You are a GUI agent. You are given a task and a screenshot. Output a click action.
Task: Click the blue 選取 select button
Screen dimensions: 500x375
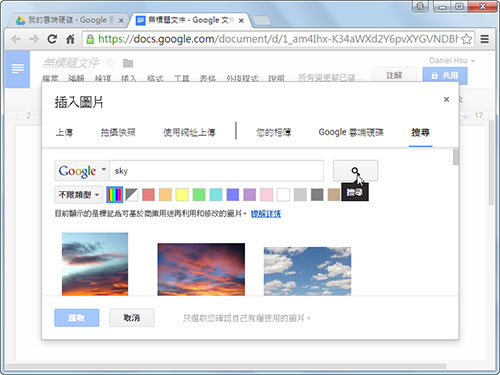pyautogui.click(x=77, y=318)
